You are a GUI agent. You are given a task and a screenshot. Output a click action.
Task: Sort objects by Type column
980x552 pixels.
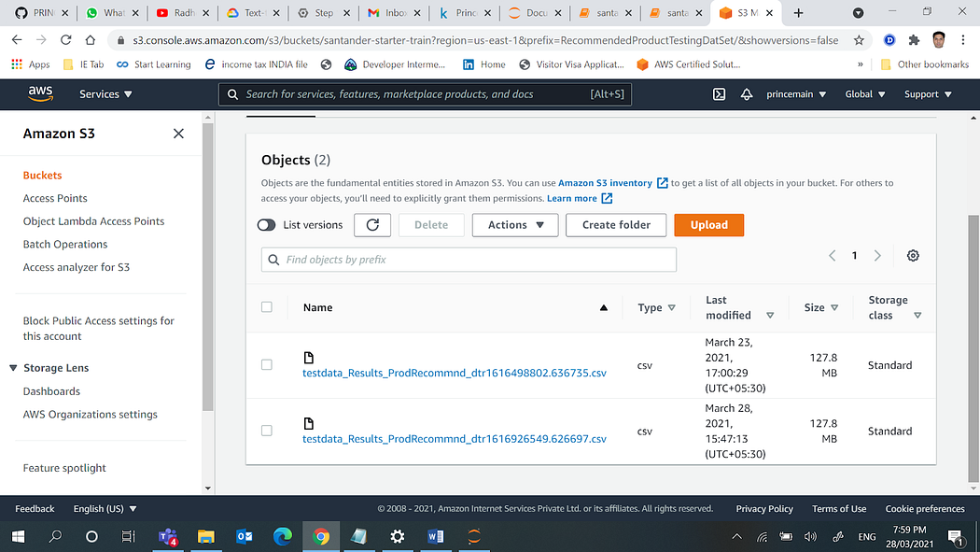(672, 307)
